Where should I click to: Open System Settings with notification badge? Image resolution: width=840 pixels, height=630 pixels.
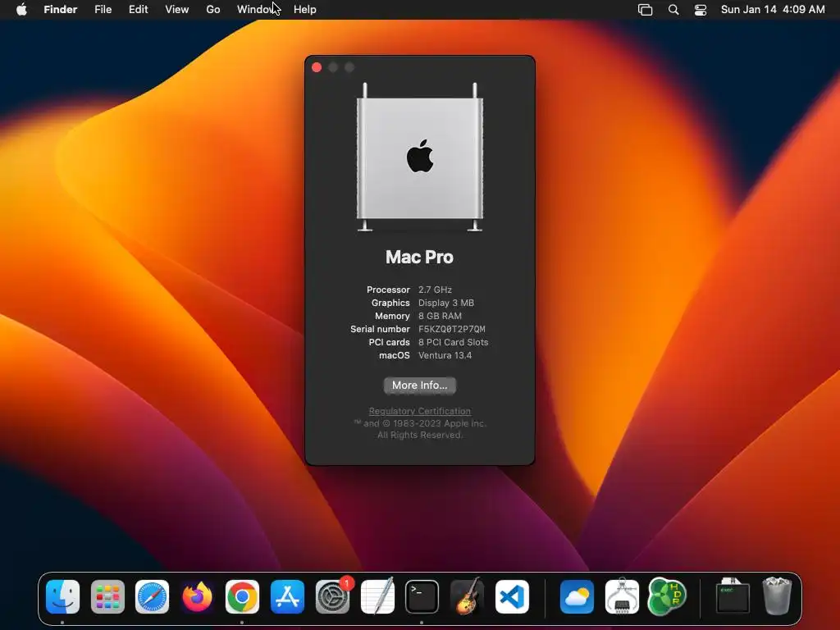(333, 596)
